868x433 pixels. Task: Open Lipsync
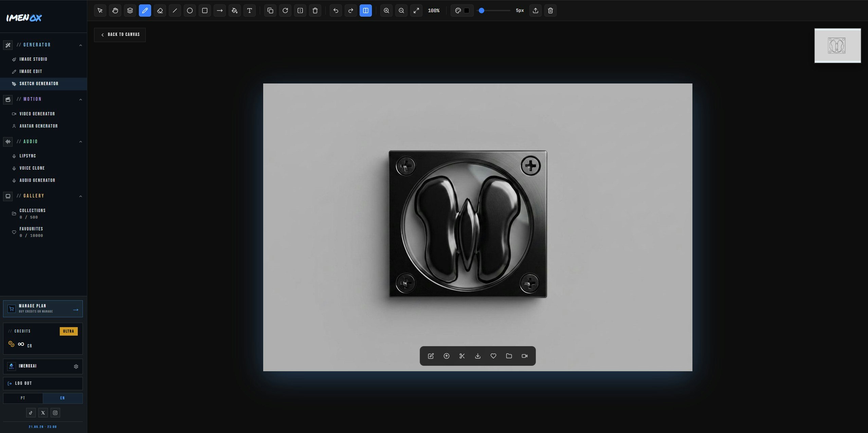(43, 156)
